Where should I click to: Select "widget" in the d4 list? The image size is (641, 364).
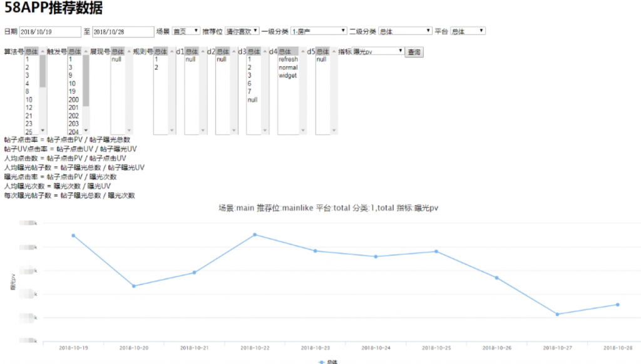coord(287,76)
